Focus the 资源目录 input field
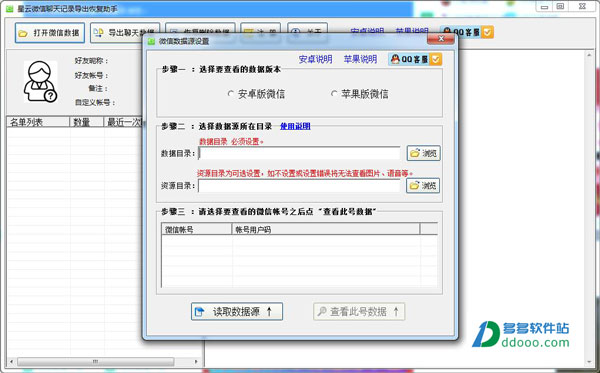 coord(299,186)
